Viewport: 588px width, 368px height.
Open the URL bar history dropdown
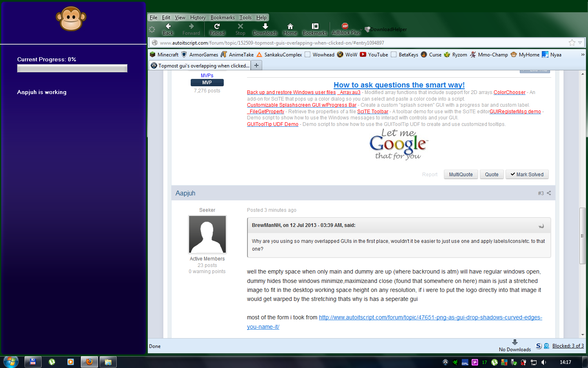(x=580, y=43)
